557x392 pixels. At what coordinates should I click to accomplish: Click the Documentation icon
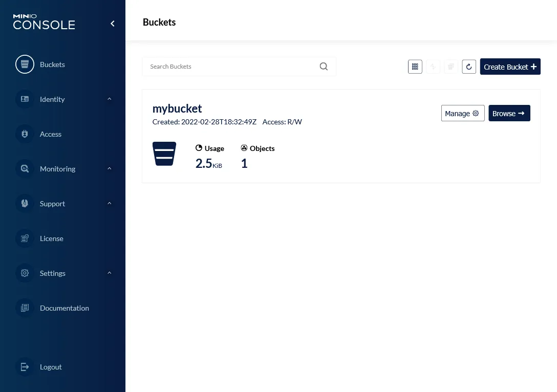click(x=25, y=308)
